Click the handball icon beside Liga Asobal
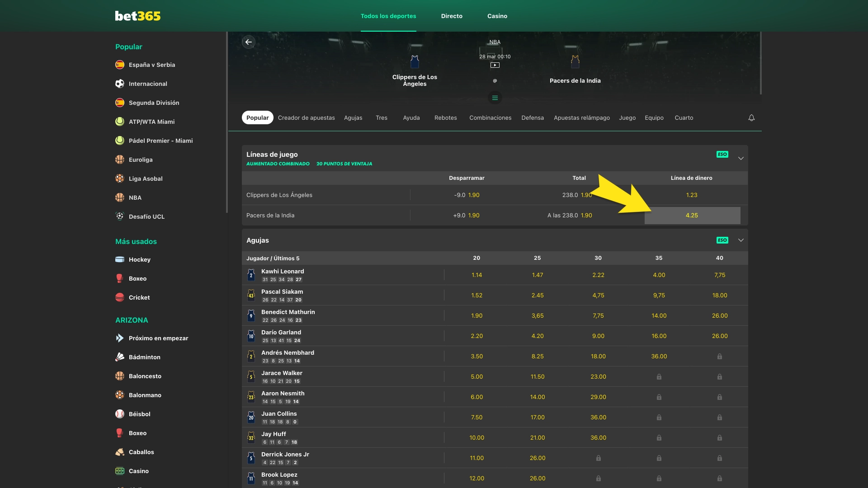The image size is (868, 488). 120,178
